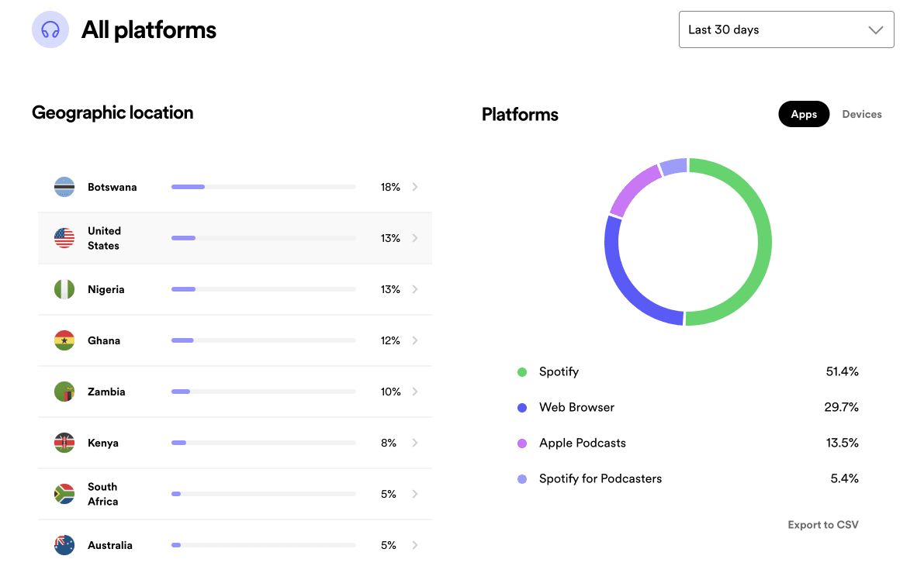Click the 51.4% Spotify value
924x566 pixels.
click(842, 371)
